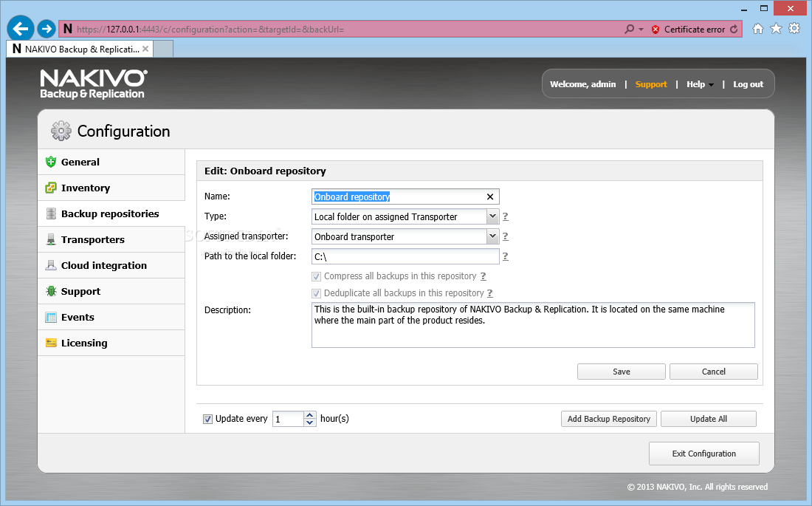Click into the Description text area

(533, 325)
